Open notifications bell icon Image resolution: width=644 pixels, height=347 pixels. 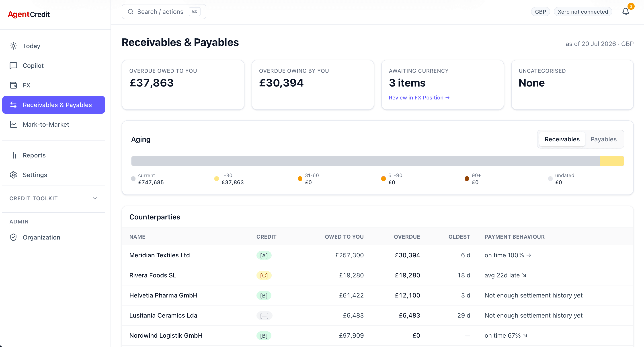point(626,12)
